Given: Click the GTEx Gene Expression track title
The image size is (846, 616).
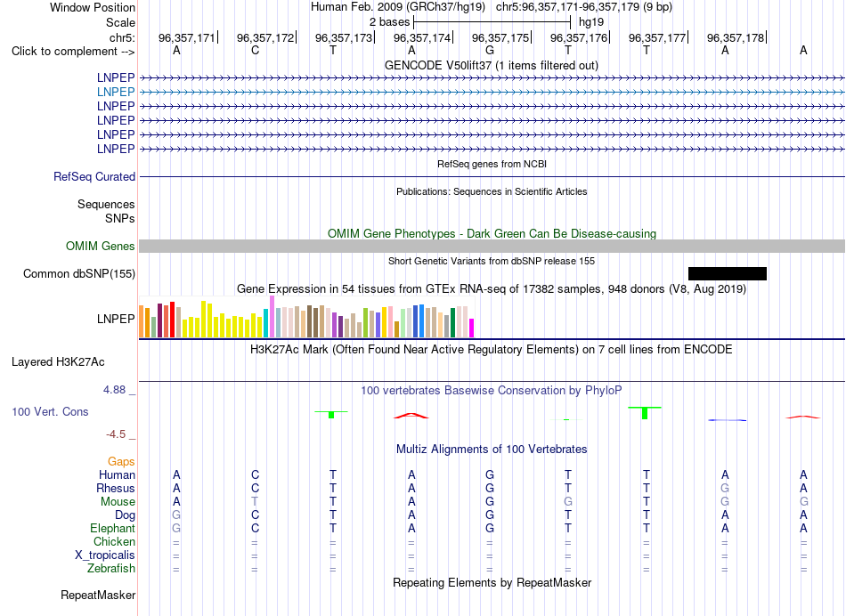Looking at the screenshot, I should coord(492,289).
